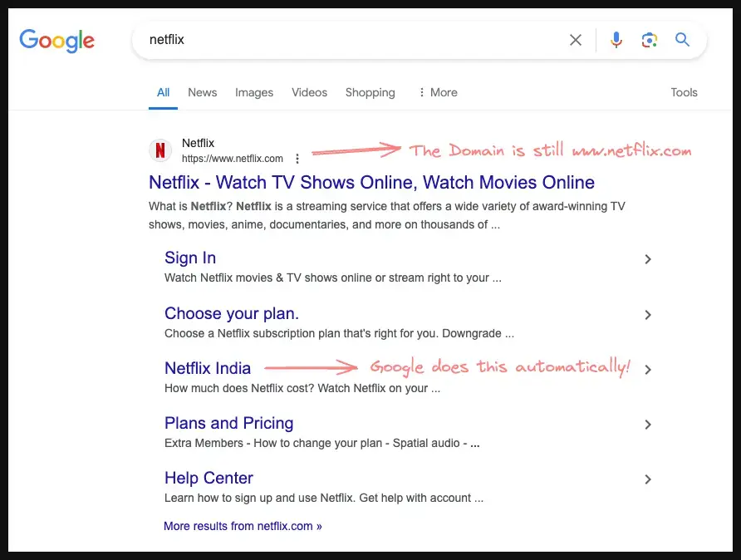The height and width of the screenshot is (560, 741).
Task: Clear the search query with the X icon
Action: (576, 39)
